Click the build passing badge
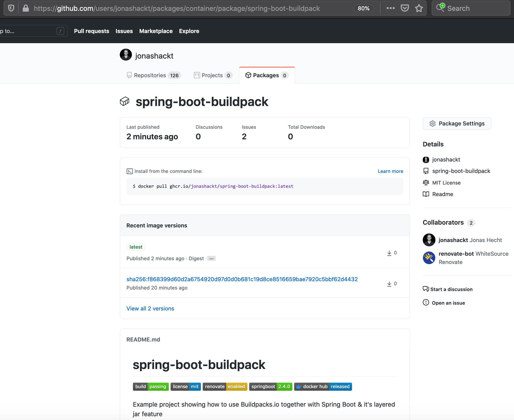Viewport: 514px width, 420px height. point(151,386)
